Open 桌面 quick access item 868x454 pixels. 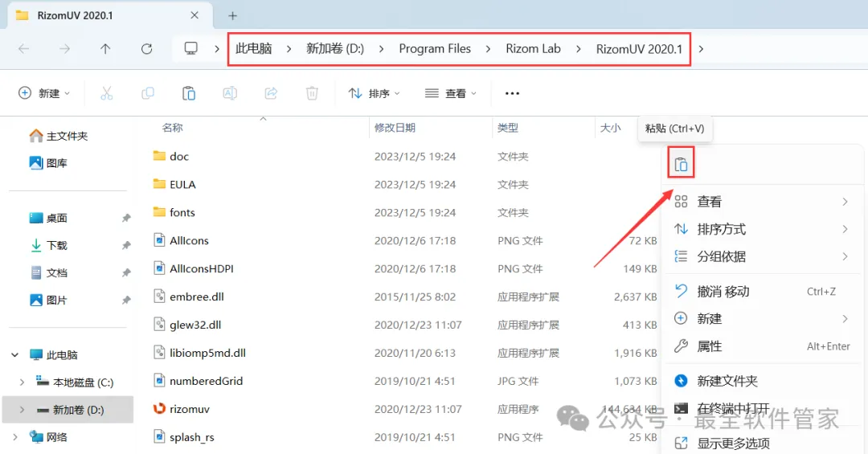coord(48,218)
